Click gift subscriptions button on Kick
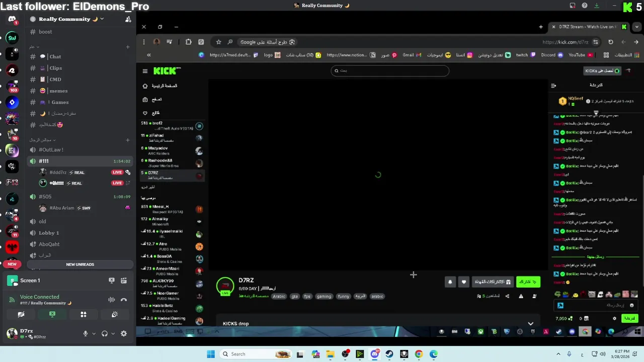 pyautogui.click(x=493, y=282)
